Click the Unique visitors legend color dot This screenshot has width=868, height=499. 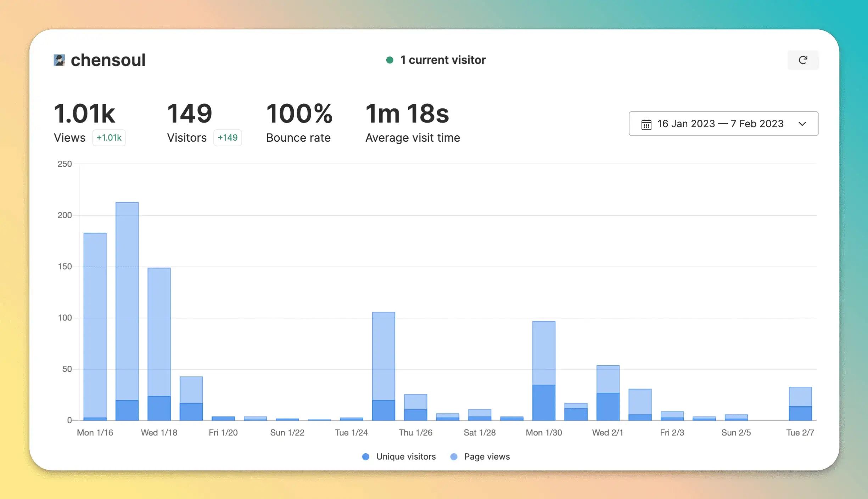(366, 457)
